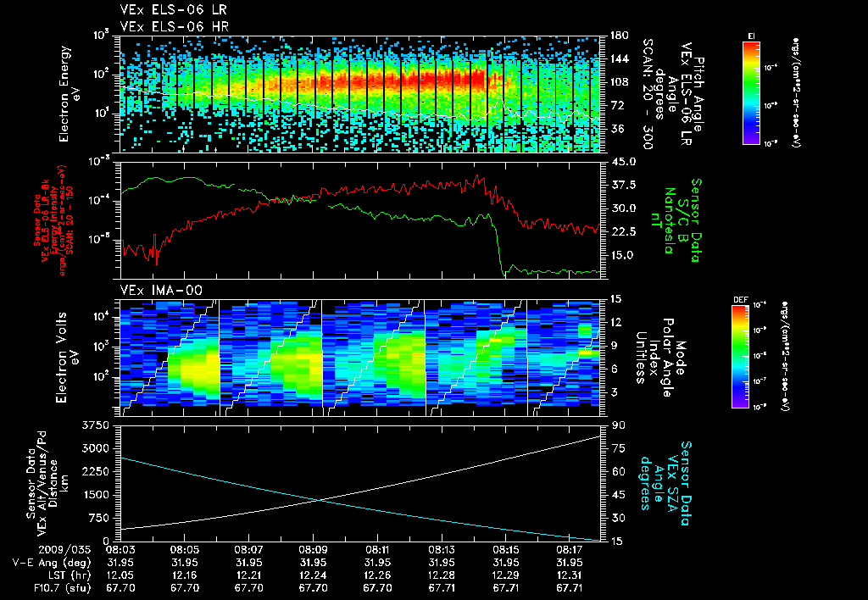Click the LST value 12.05
This screenshot has width=868, height=600.
[x=120, y=575]
